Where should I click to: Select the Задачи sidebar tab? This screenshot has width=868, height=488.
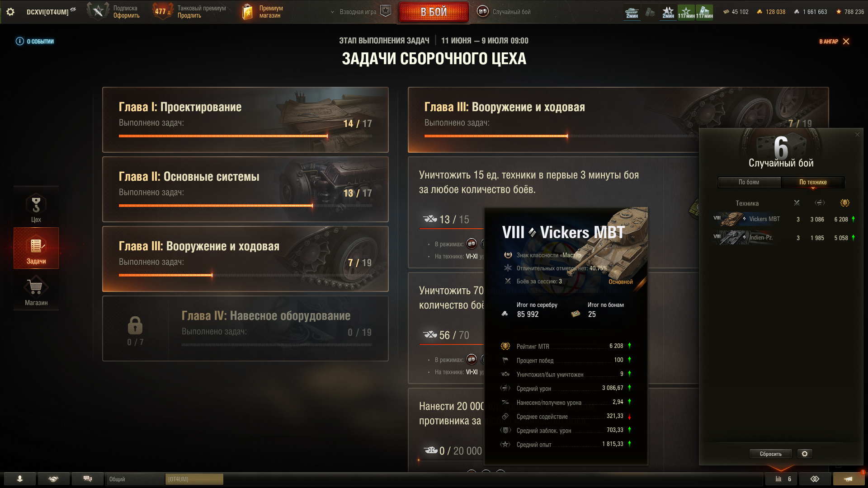(36, 248)
